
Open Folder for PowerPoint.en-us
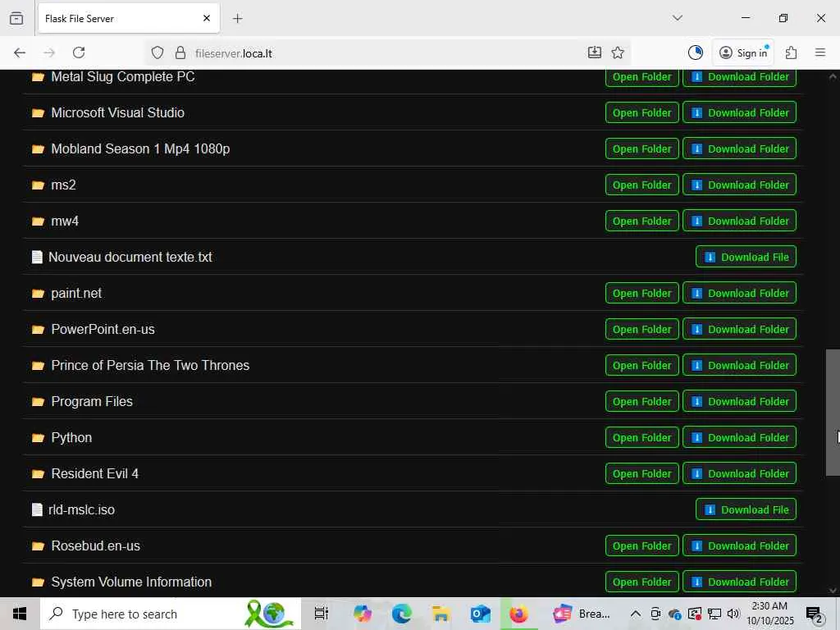coord(641,329)
